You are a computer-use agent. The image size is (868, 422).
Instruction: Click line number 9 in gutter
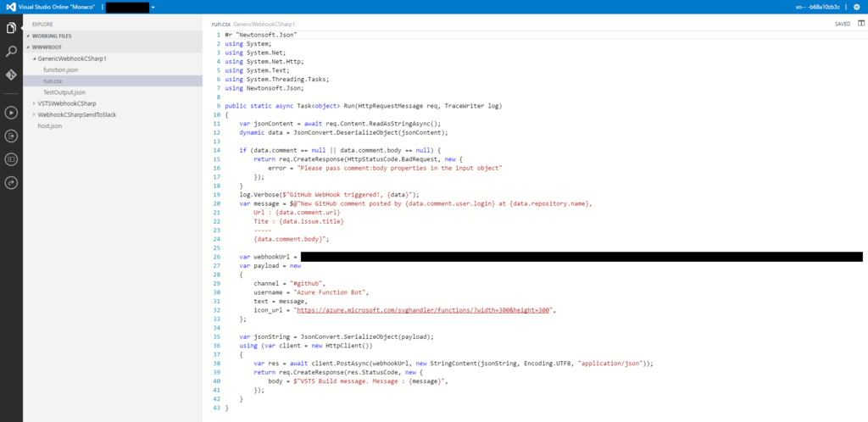pyautogui.click(x=218, y=106)
